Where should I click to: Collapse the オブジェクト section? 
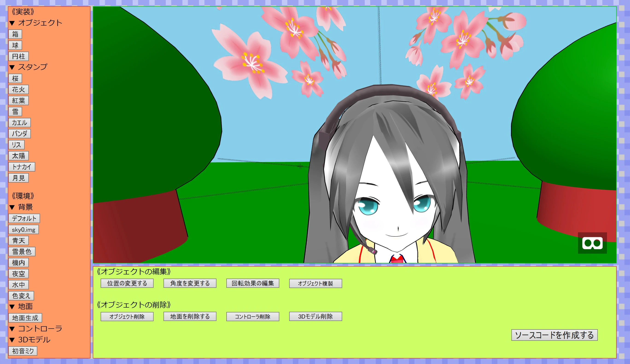point(35,23)
